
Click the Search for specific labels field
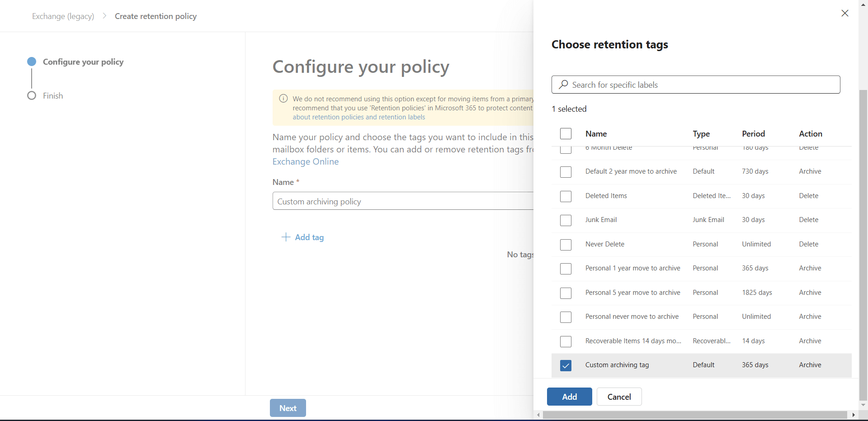(695, 85)
